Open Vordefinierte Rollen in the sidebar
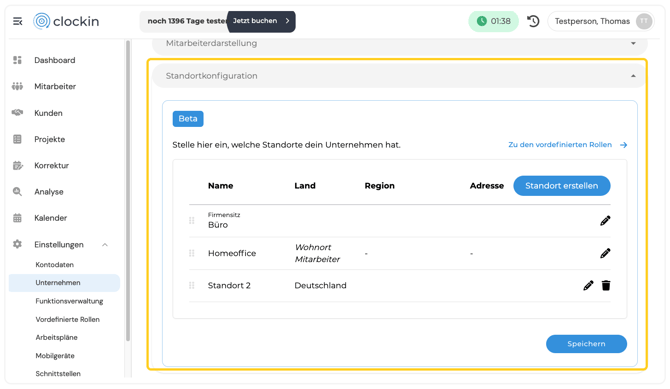Viewport: 670px width, 389px height. tap(68, 319)
